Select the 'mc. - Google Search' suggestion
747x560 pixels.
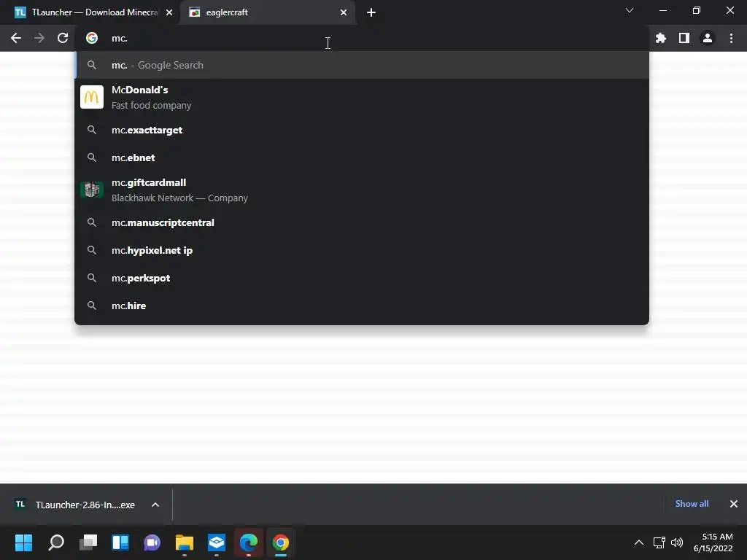point(362,65)
